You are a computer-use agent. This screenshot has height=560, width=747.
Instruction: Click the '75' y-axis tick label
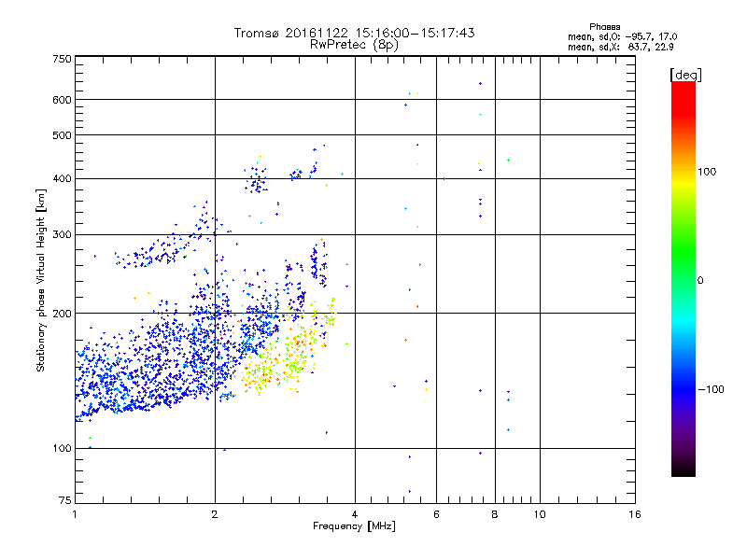pyautogui.click(x=65, y=500)
